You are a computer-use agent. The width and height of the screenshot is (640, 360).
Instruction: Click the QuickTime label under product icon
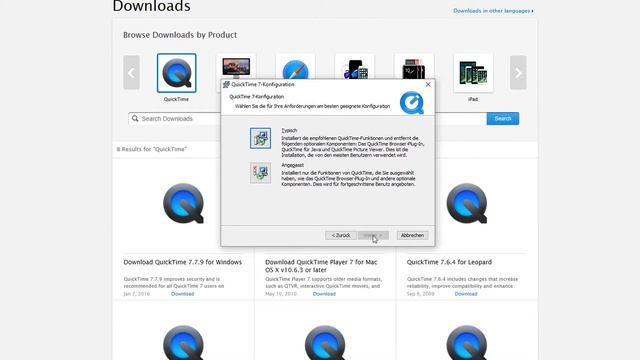point(176,99)
